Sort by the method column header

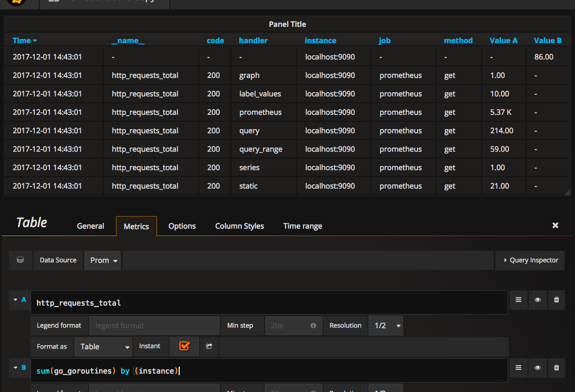coord(459,41)
